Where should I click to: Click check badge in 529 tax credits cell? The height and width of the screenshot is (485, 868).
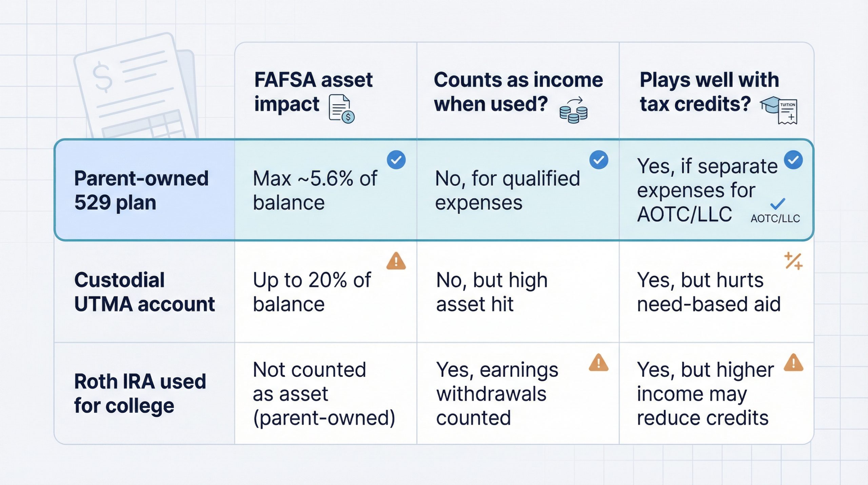pos(793,160)
